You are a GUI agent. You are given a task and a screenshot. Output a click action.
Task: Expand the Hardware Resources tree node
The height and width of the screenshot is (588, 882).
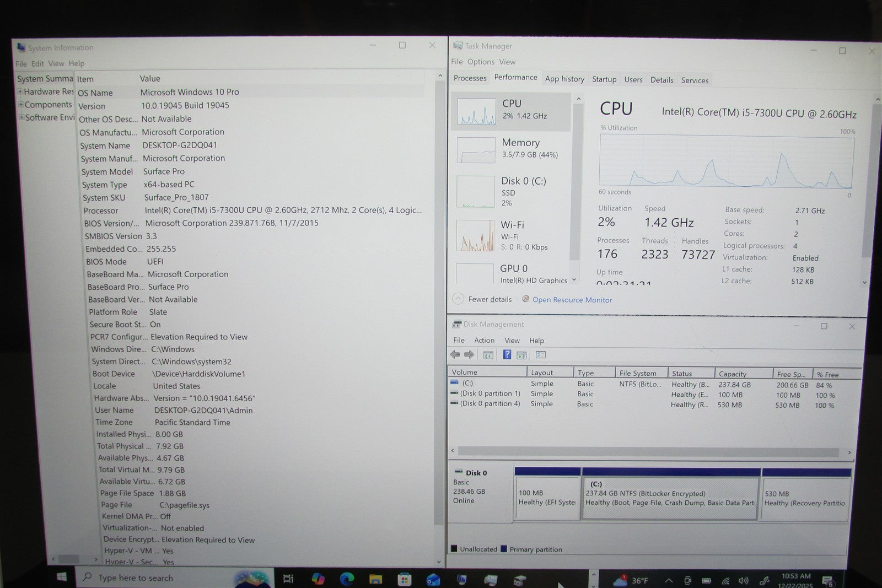[x=20, y=91]
